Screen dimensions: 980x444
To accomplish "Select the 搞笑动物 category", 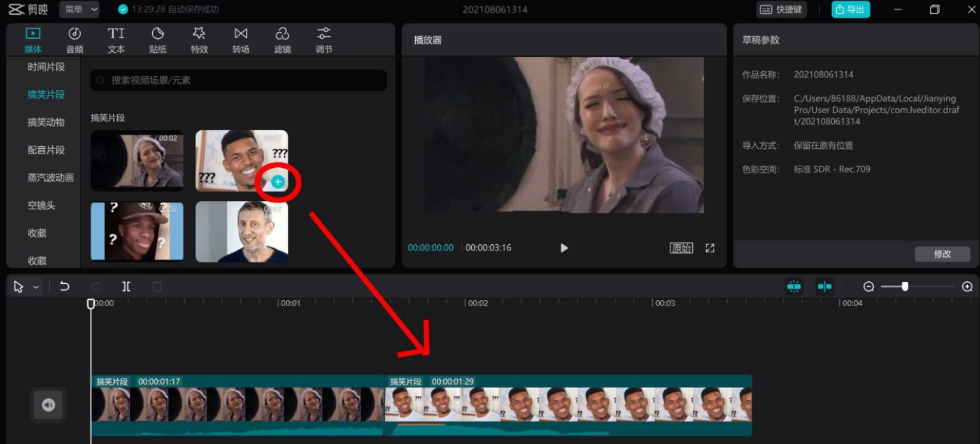I will click(46, 122).
